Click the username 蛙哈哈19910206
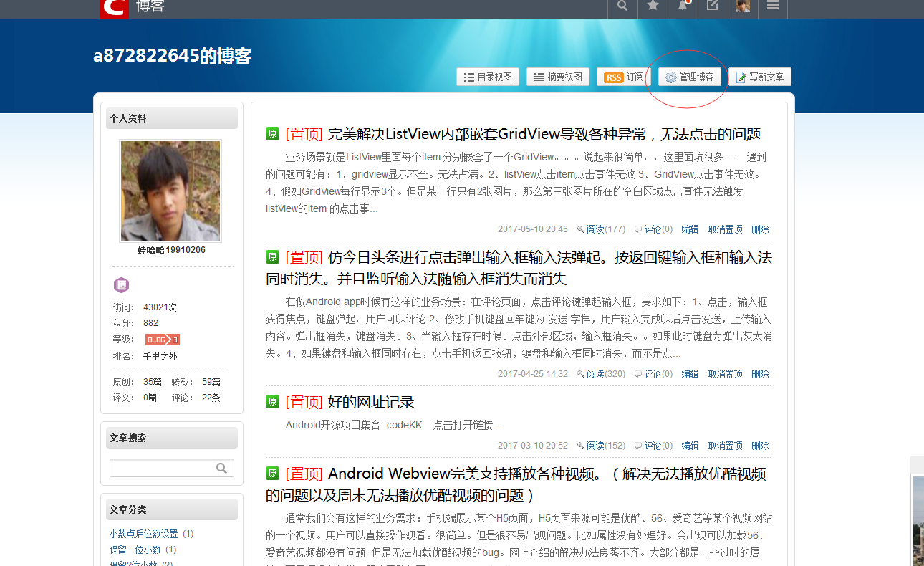 tap(171, 250)
